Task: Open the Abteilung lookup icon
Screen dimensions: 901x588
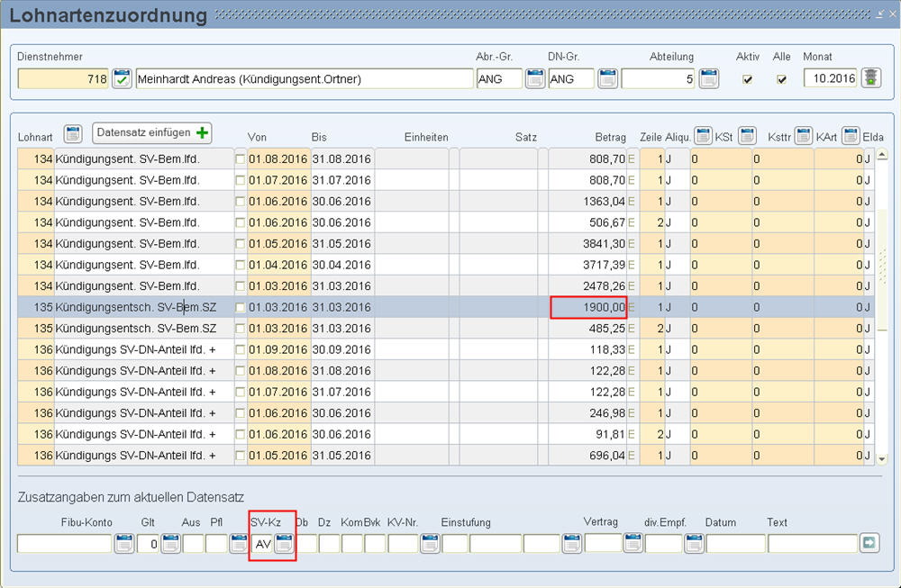Action: [709, 78]
